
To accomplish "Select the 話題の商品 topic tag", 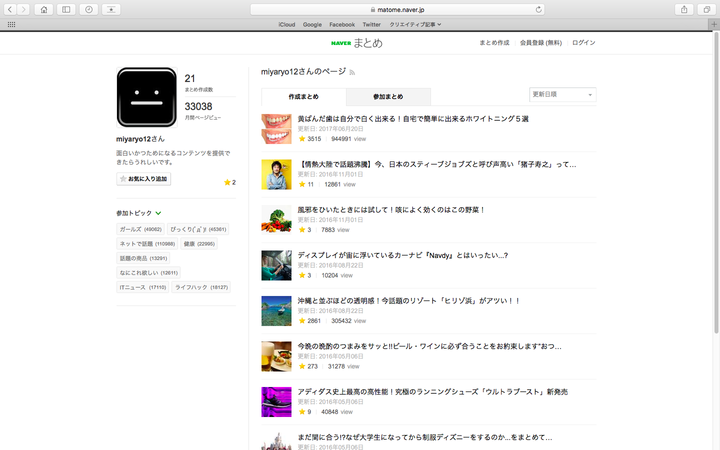I will 143,258.
